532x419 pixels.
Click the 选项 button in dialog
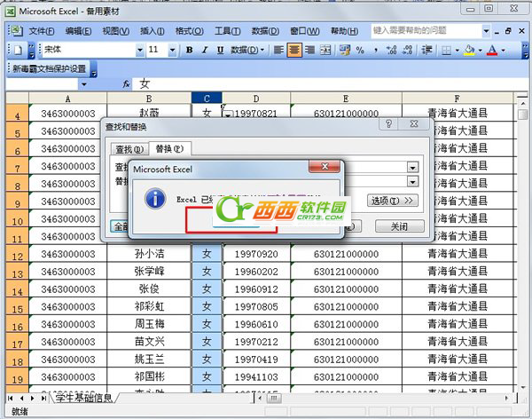pyautogui.click(x=392, y=201)
